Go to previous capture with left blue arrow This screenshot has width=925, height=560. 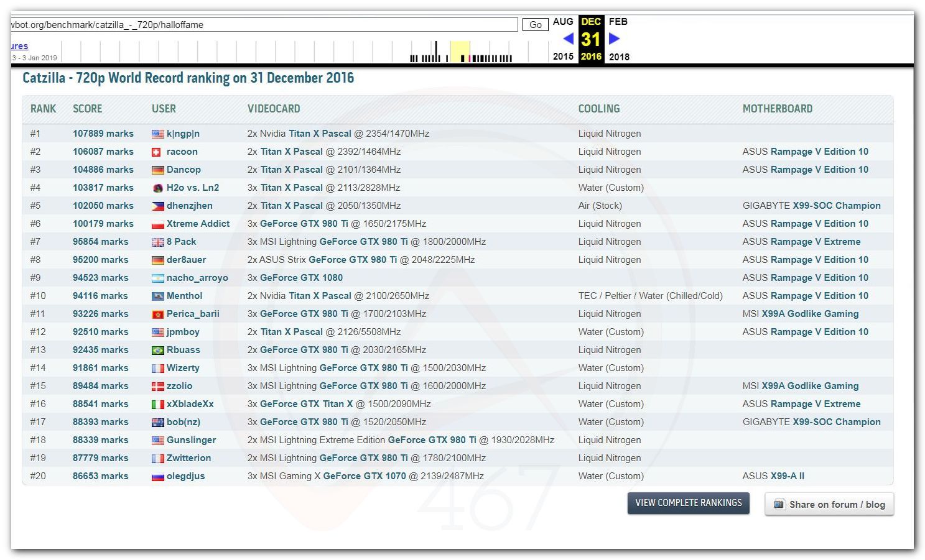(x=568, y=39)
